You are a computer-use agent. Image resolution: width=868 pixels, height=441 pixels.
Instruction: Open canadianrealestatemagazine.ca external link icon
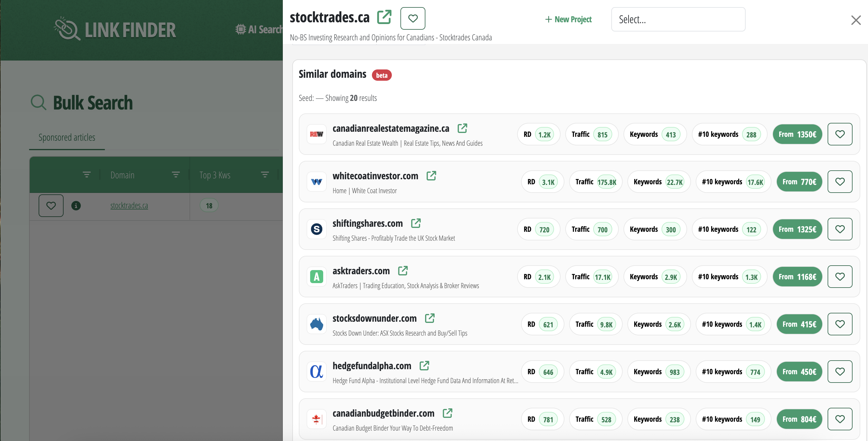pos(462,128)
